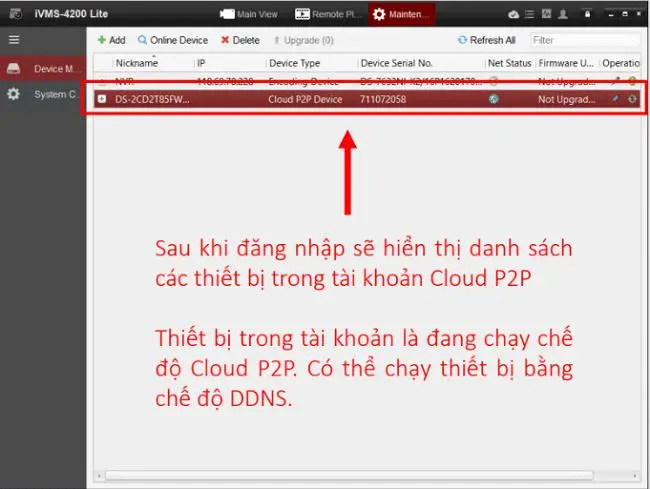
Task: Open the alarm picture icon in title bar
Action: point(546,14)
